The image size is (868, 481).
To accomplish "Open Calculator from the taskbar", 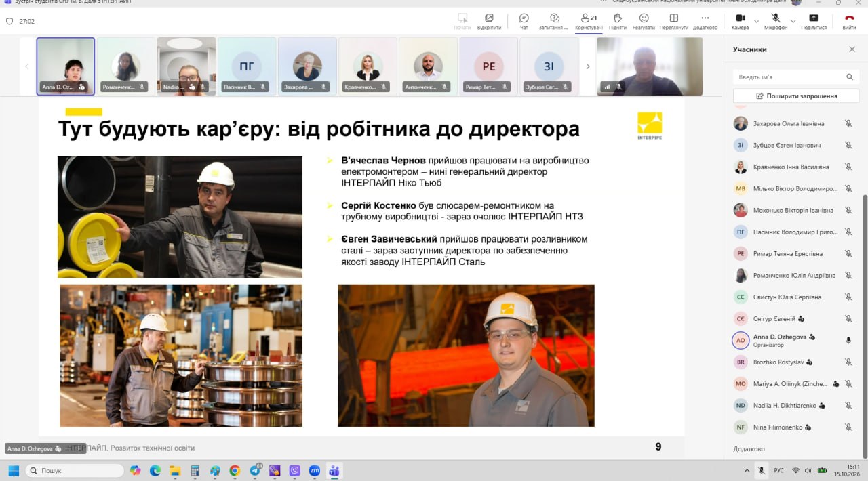I will click(x=195, y=470).
